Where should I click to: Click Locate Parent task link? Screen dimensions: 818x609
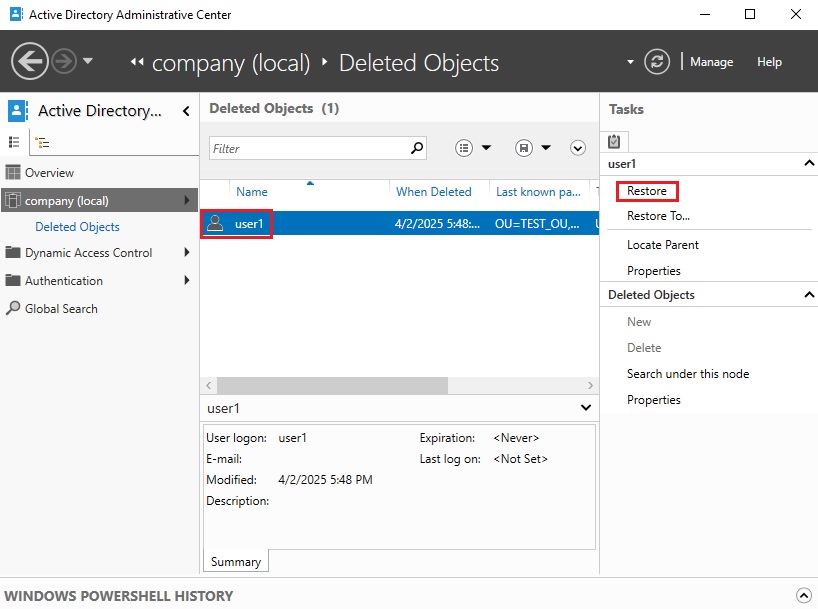[662, 245]
